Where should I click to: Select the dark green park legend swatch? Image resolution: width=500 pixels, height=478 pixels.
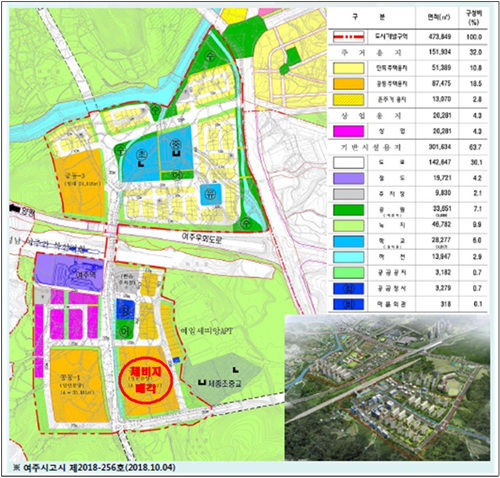348,210
